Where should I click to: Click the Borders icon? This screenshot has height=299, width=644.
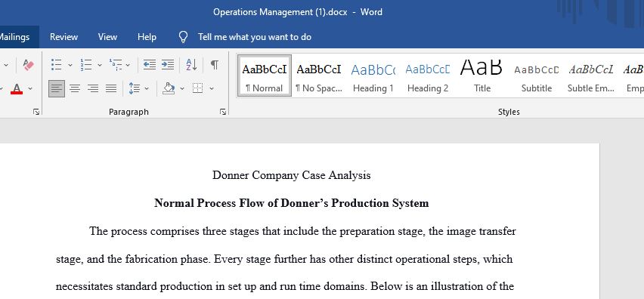[x=198, y=88]
